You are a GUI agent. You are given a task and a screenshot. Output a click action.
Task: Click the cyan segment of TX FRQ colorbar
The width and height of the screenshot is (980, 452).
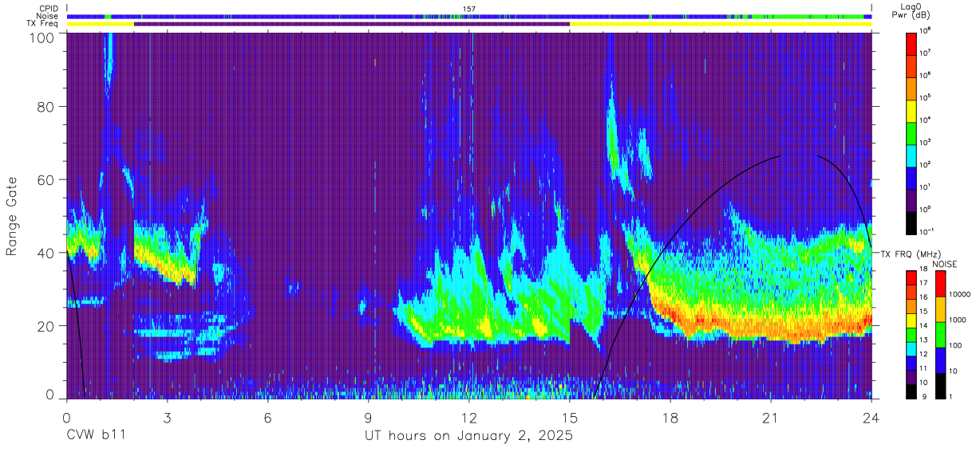click(x=911, y=348)
